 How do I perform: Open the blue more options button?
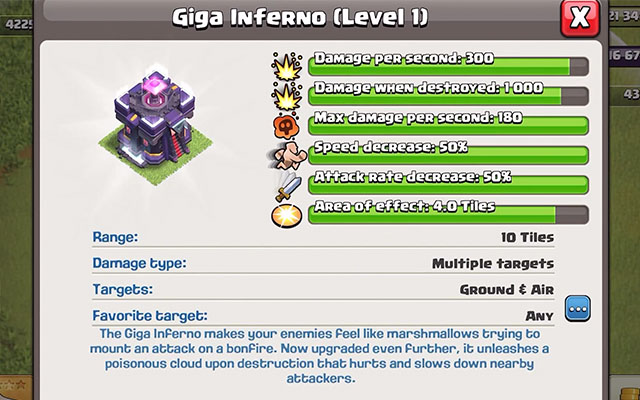pyautogui.click(x=578, y=309)
